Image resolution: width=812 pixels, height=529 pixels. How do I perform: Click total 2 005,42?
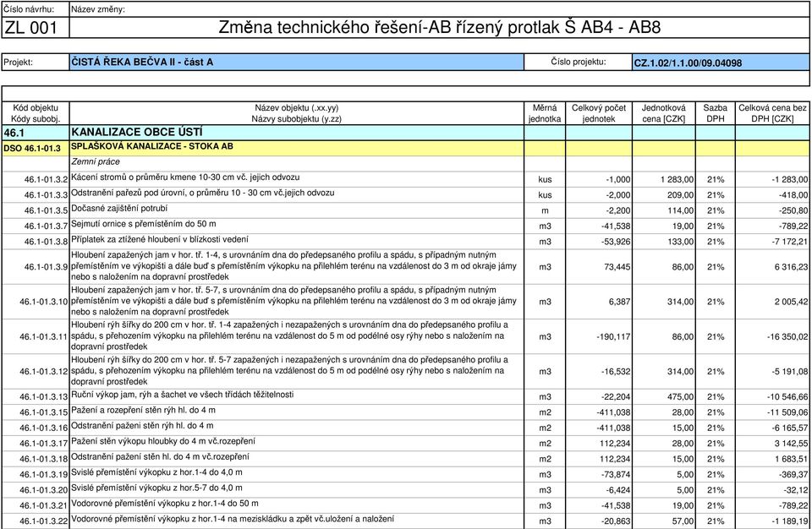(x=792, y=302)
